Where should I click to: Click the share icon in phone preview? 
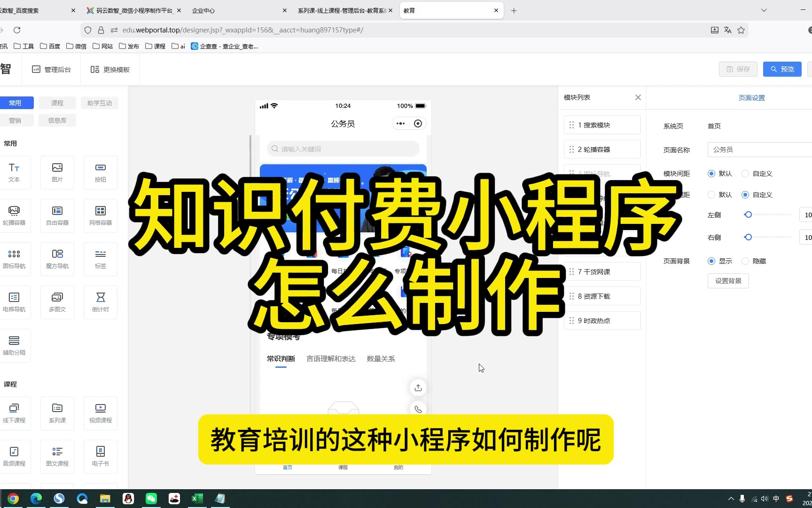pos(418,388)
